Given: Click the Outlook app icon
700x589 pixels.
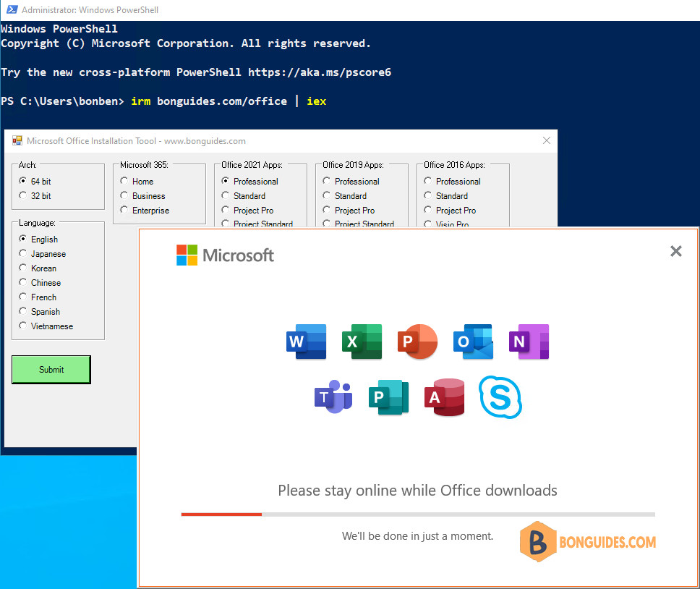Looking at the screenshot, I should click(473, 342).
